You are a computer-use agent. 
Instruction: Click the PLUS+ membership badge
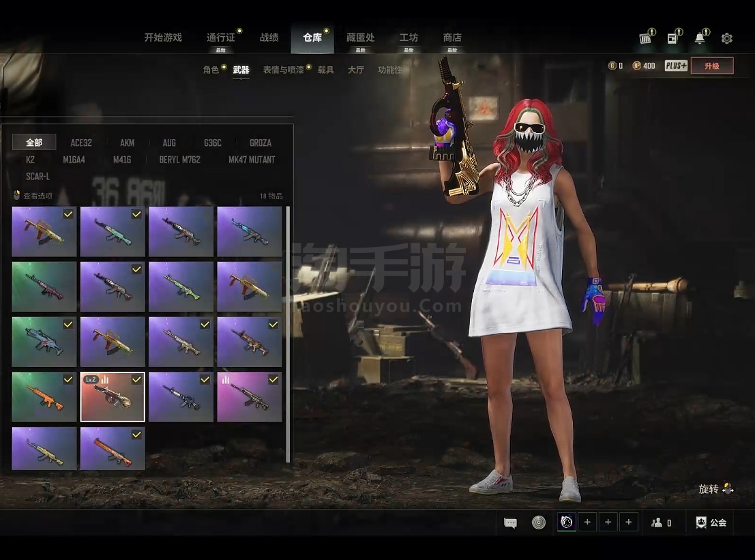point(676,66)
